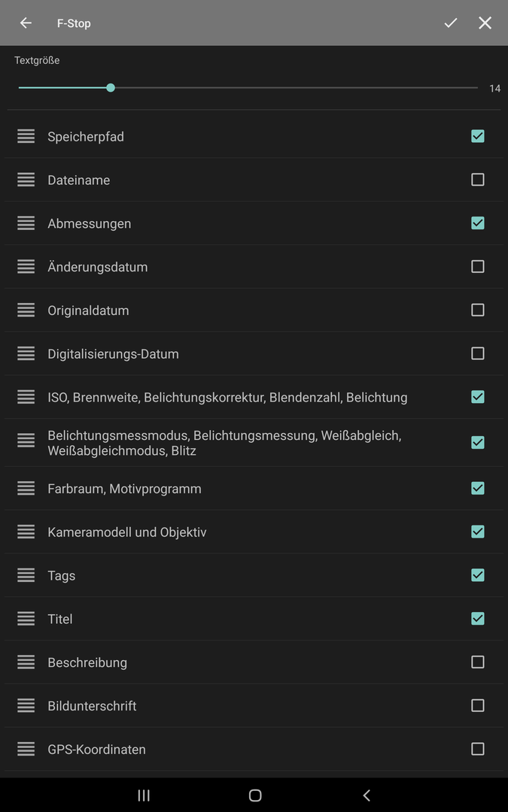The image size is (508, 812).
Task: Toggle off Farbraum, Motivprogramm checkbox
Action: tap(477, 489)
